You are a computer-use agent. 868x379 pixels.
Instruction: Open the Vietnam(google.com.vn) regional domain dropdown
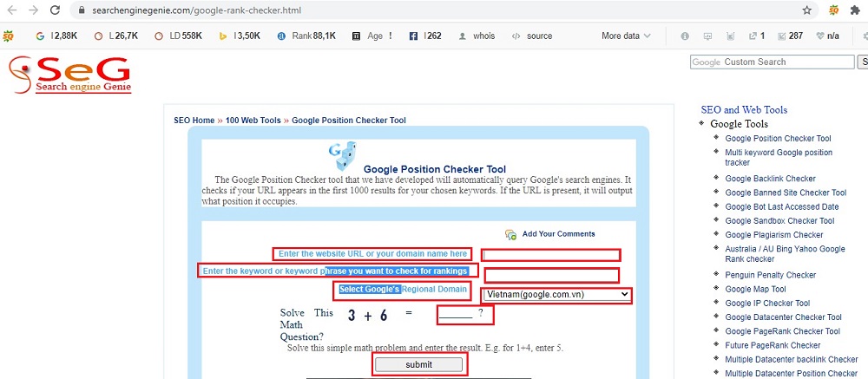coord(556,295)
